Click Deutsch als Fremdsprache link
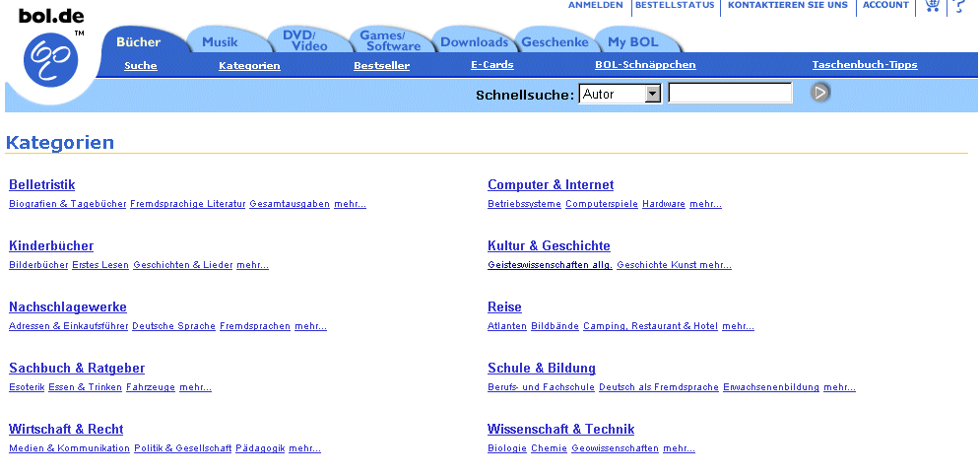This screenshot has height=476, width=980. click(x=659, y=387)
